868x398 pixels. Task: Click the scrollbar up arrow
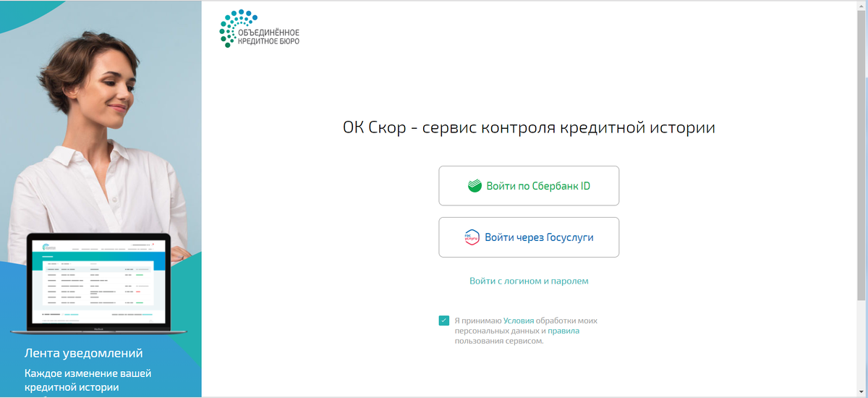(861, 7)
